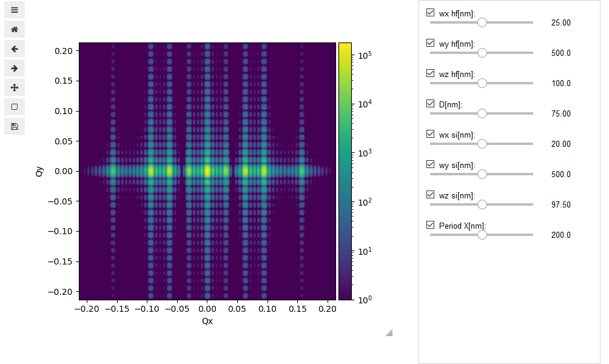The image size is (609, 364).
Task: Click the wy si[nm] slider handle
Action: [x=482, y=174]
